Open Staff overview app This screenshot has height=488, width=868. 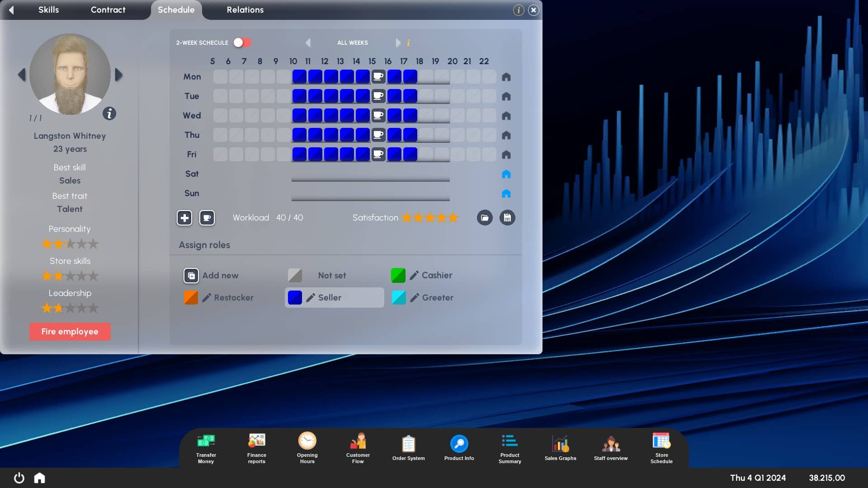pos(611,448)
